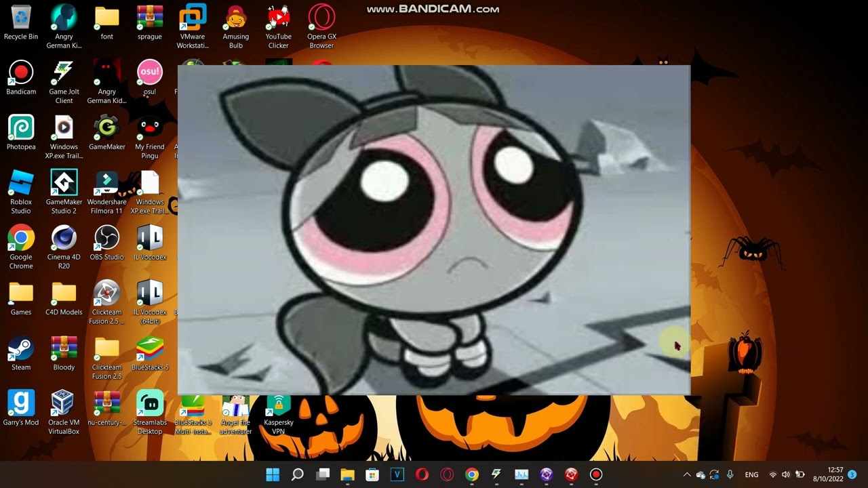Open Task View on taskbar

click(323, 474)
